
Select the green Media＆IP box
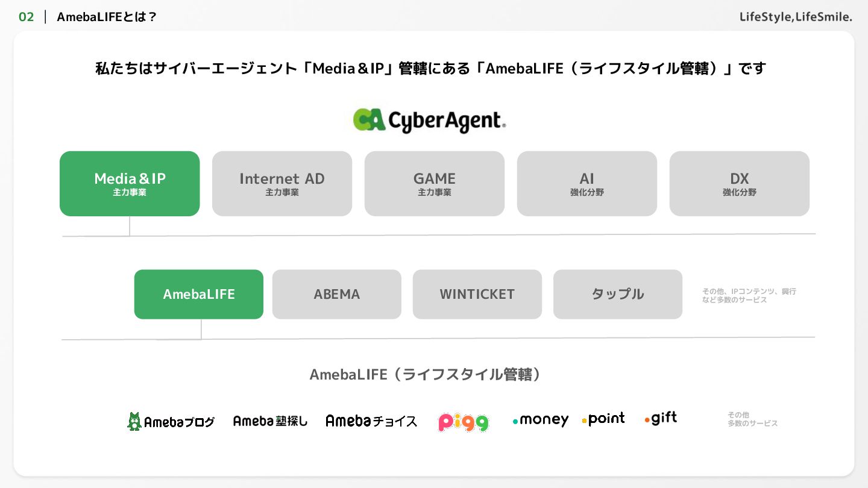coord(130,184)
